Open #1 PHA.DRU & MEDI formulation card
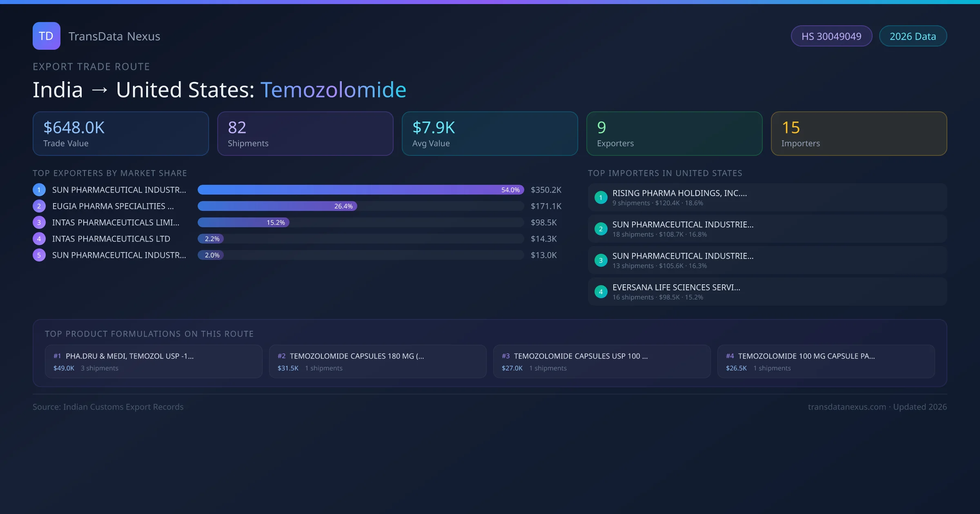The width and height of the screenshot is (980, 514). point(153,361)
